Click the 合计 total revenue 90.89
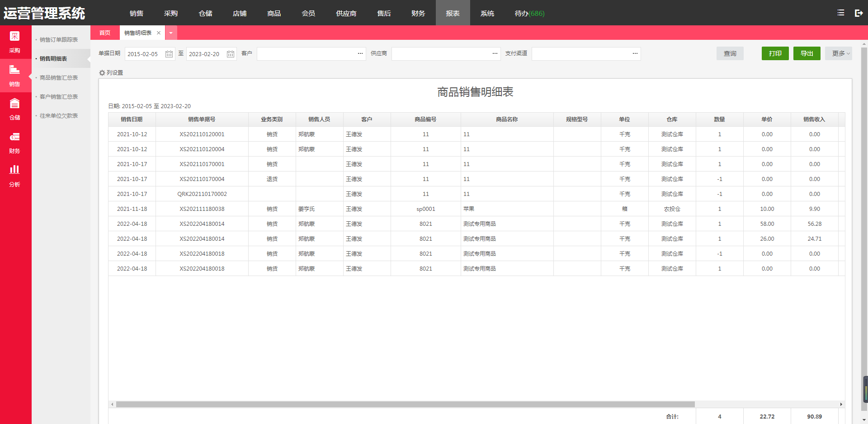 pos(815,417)
